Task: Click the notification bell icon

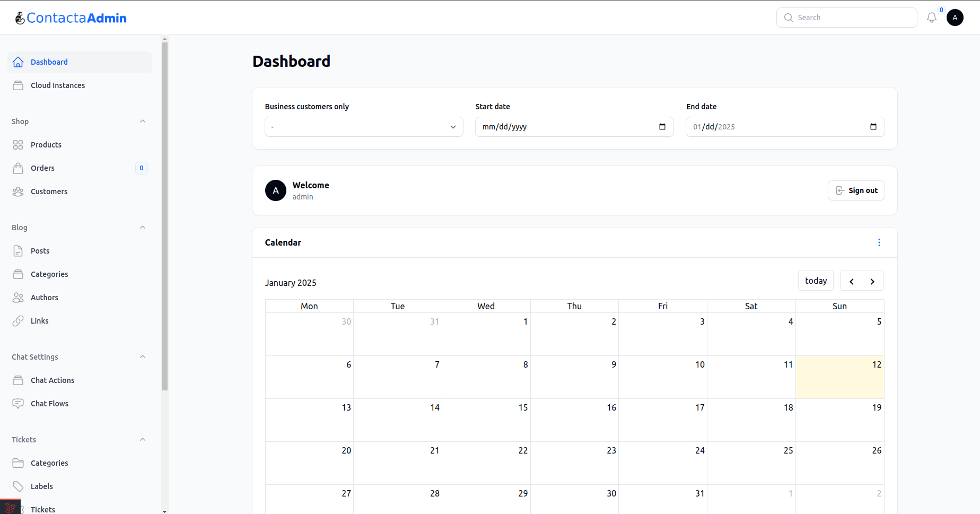Action: point(931,18)
